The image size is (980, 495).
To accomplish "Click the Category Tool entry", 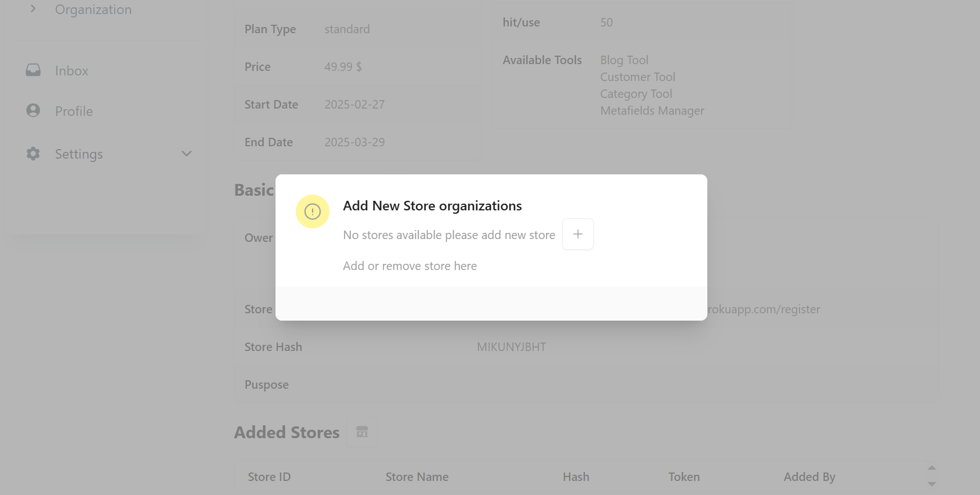I will [636, 94].
